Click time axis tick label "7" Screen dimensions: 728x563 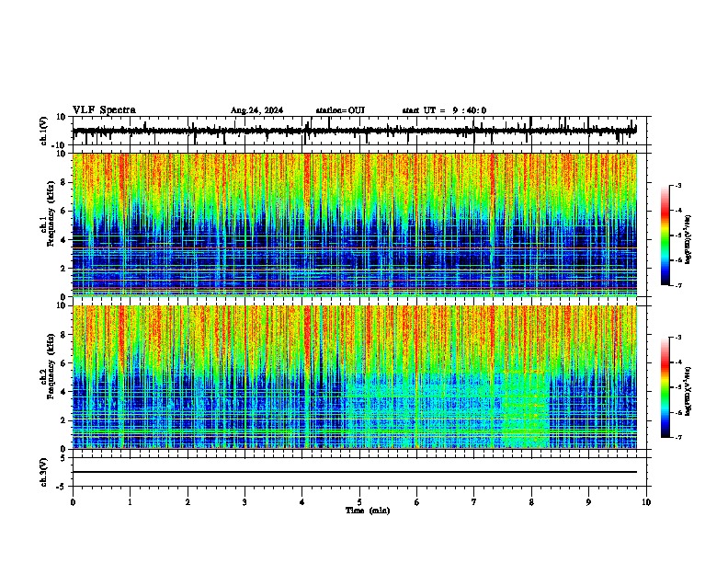tap(474, 502)
